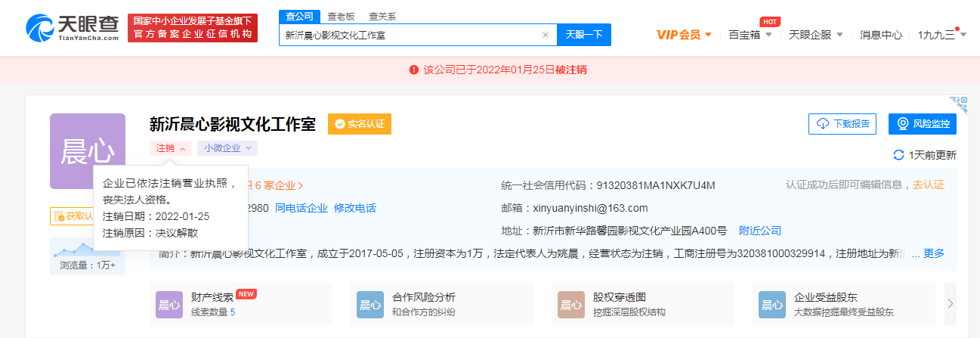This screenshot has height=338, width=980.
Task: Open the 1九九三 user account menu
Action: [942, 35]
